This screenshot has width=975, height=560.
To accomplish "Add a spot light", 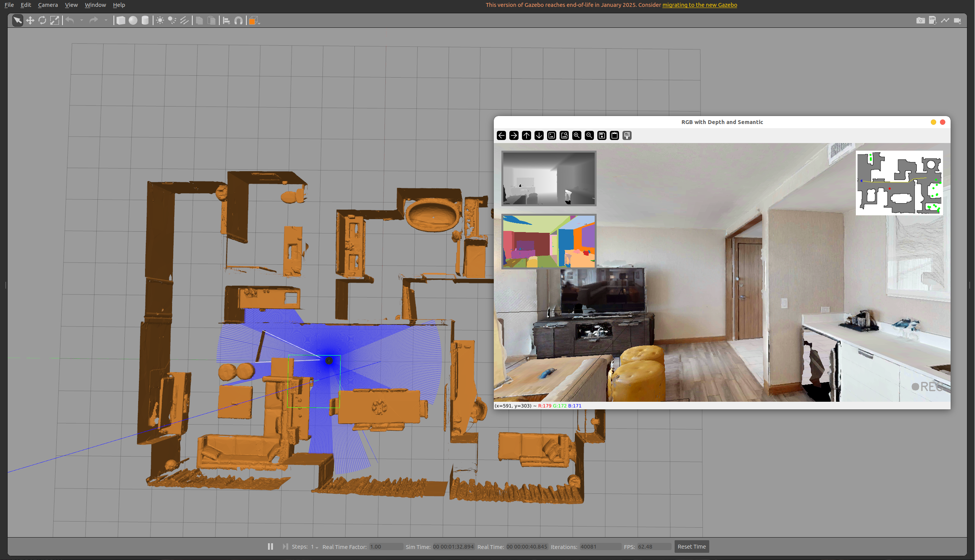I will [172, 21].
